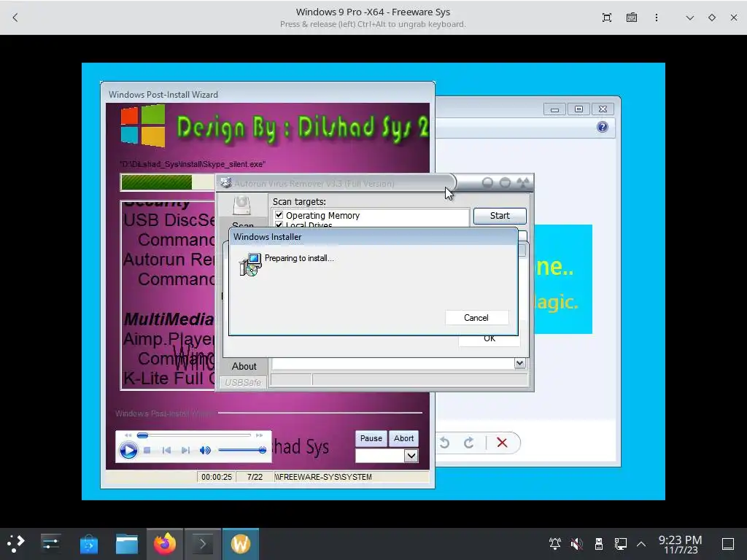Click the undo arrow in the background window
This screenshot has width=747, height=560.
pyautogui.click(x=444, y=443)
